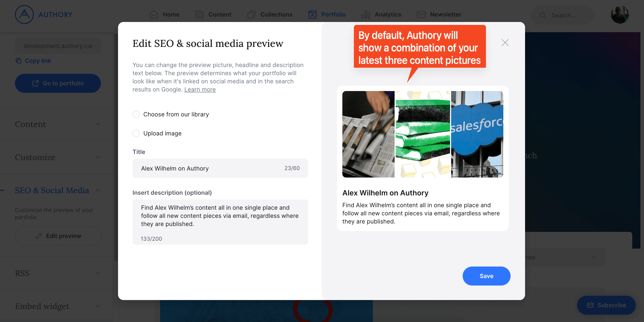The height and width of the screenshot is (322, 644).
Task: Click the envelope icon in Subscribe button
Action: (590, 305)
